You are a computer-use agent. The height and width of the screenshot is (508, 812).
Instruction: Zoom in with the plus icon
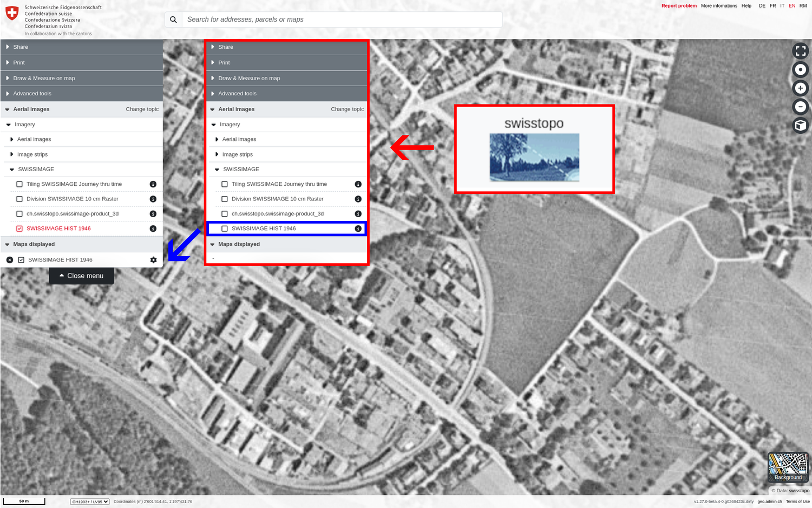801,88
